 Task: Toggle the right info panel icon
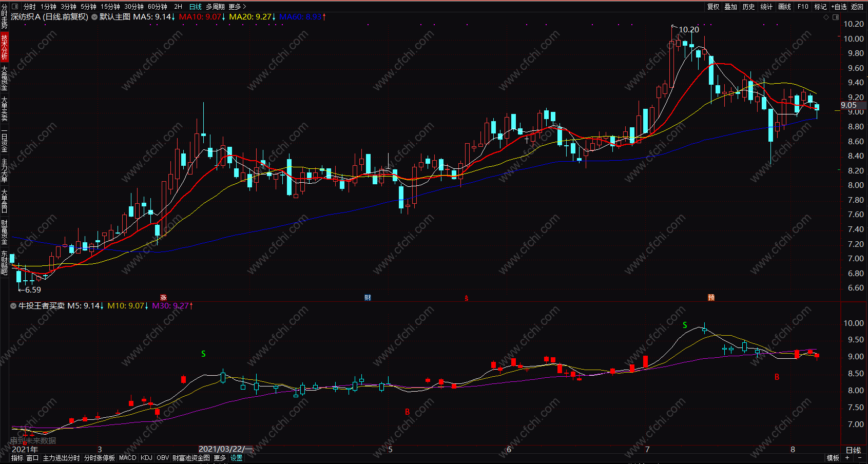835,17
